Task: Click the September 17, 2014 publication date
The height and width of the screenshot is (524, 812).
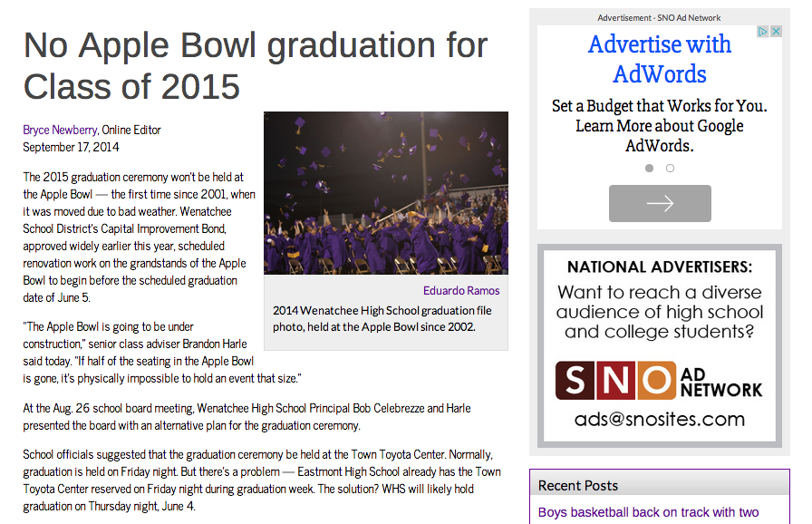Action: pos(71,147)
